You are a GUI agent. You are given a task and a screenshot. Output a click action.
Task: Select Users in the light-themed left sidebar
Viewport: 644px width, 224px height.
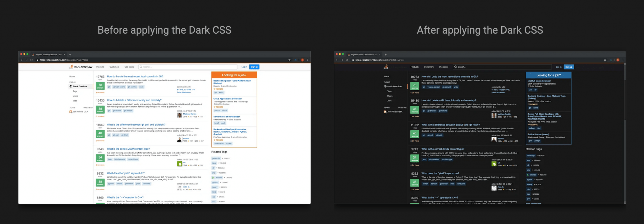[x=75, y=96]
